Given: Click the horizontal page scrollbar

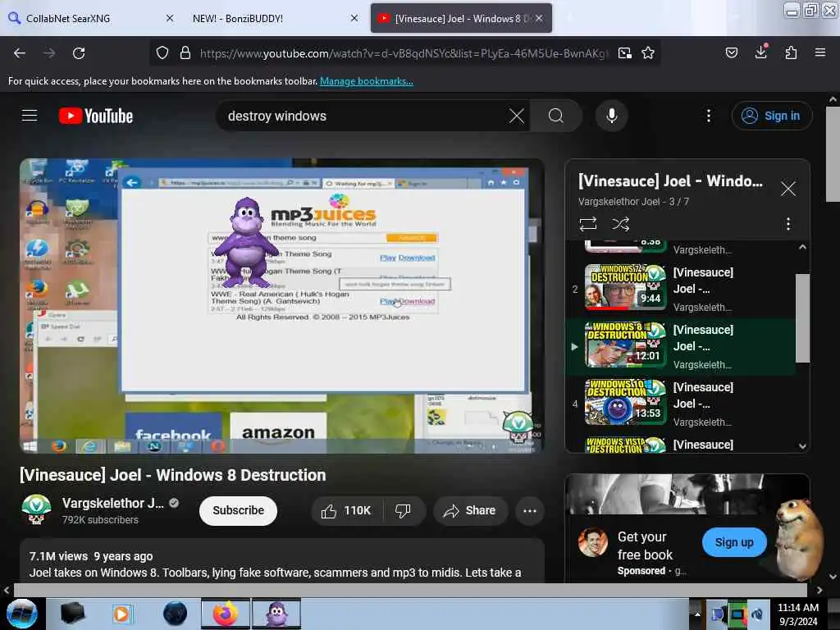Looking at the screenshot, I should (410, 590).
